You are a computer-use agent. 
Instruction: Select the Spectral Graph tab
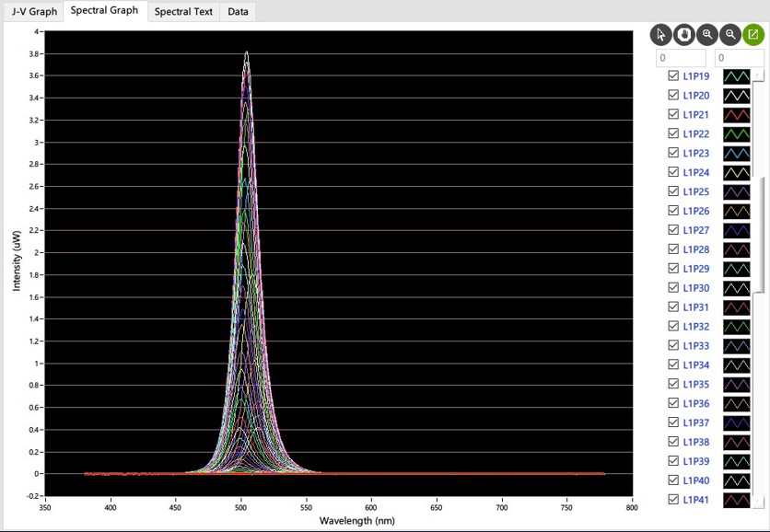coord(104,11)
